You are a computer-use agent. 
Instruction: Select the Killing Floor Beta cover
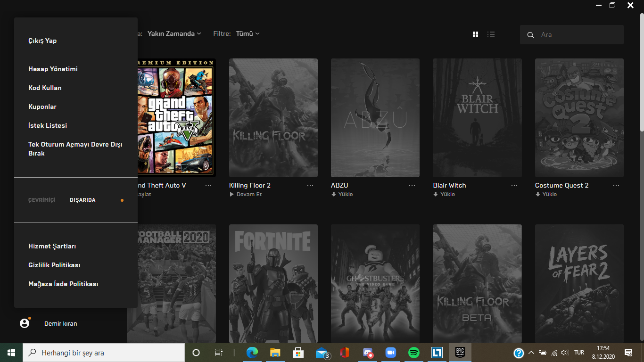pyautogui.click(x=477, y=284)
